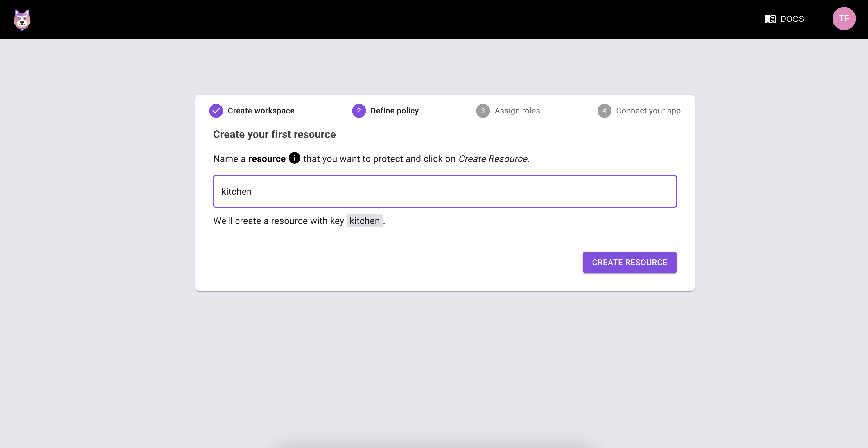
Task: Click the kitchen key badge label
Action: (x=364, y=221)
